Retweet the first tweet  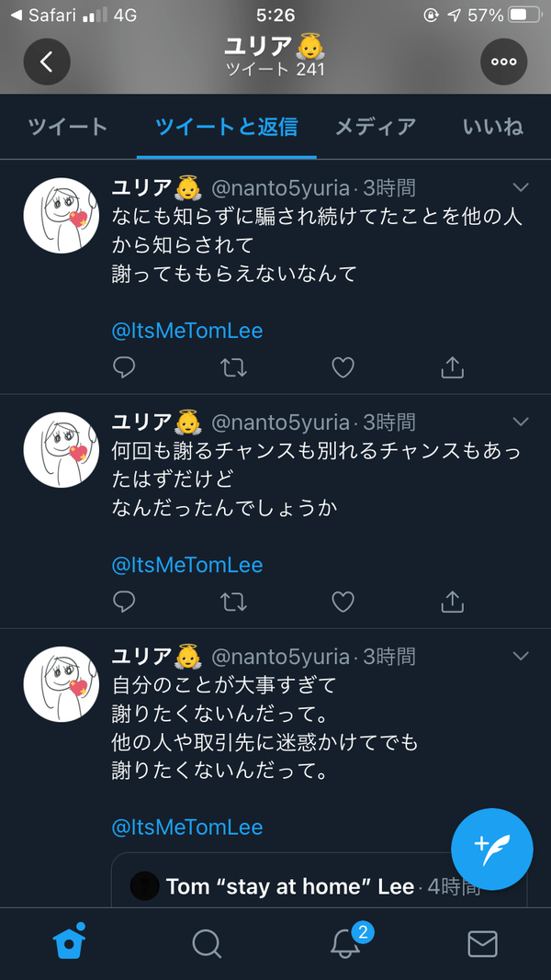point(233,367)
